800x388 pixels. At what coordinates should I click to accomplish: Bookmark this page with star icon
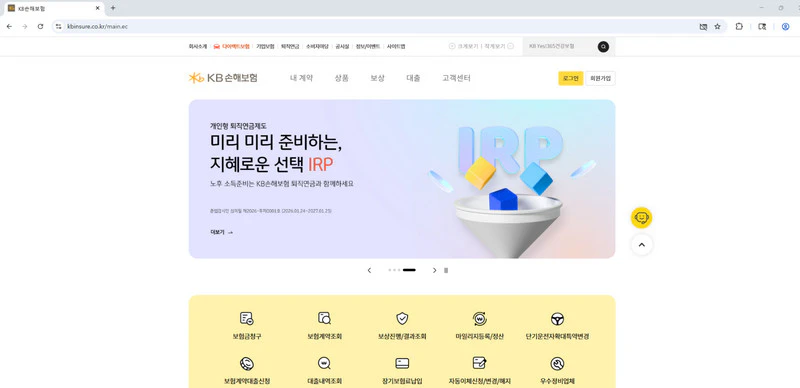pyautogui.click(x=717, y=27)
